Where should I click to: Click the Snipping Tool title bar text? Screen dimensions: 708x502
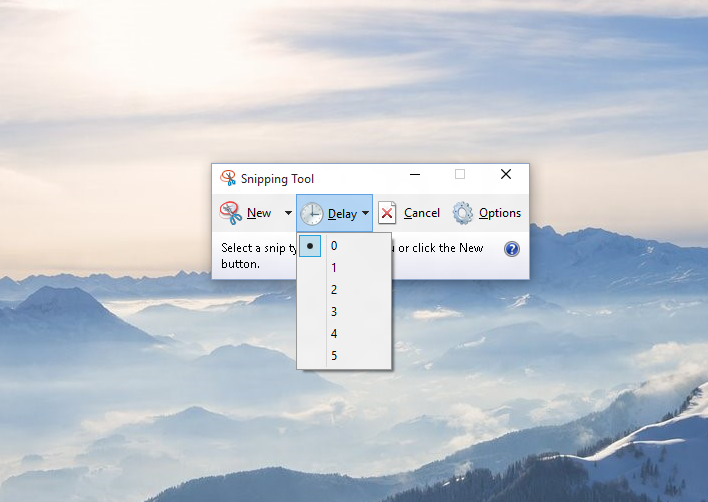[x=277, y=179]
